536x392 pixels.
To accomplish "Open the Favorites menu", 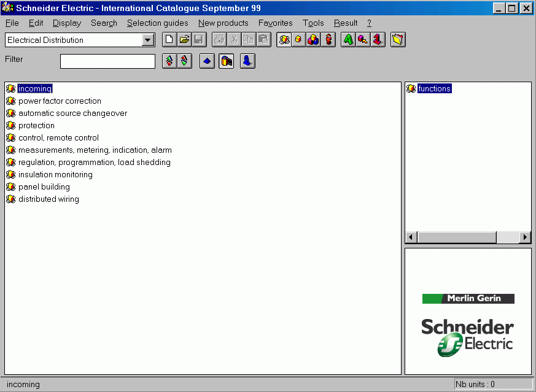I will tap(276, 23).
